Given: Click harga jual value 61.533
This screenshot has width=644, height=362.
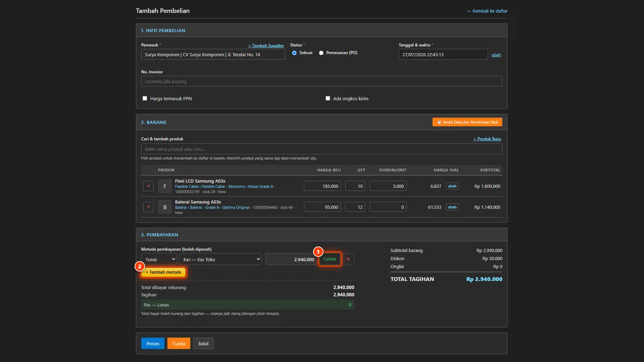Looking at the screenshot, I should click(434, 207).
